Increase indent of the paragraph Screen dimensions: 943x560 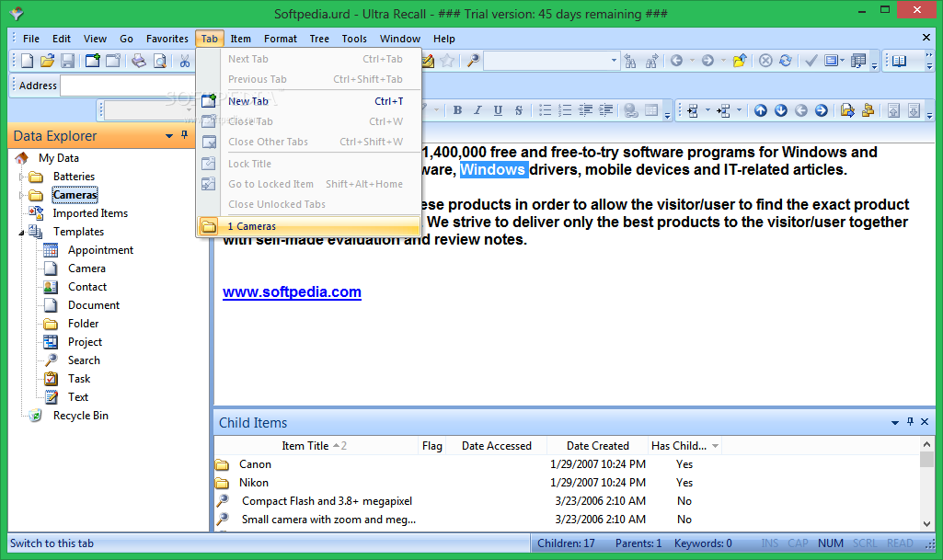[x=605, y=110]
